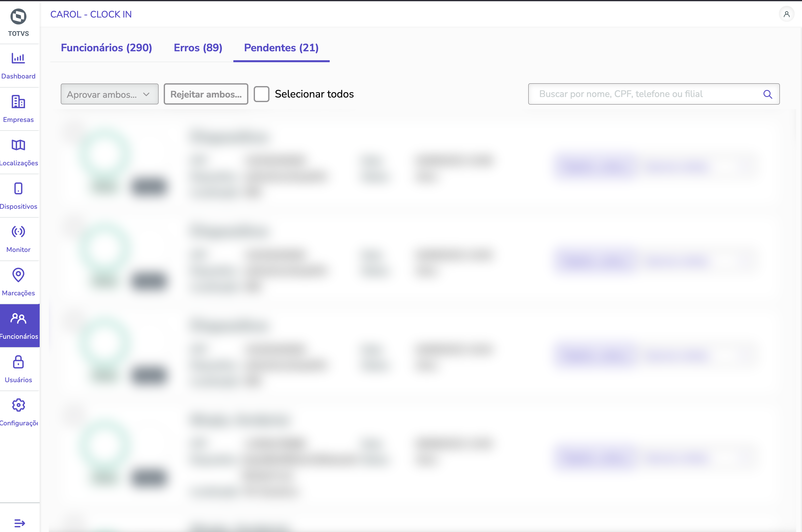Viewport: 802px width, 532px height.
Task: Open Localizações map icon
Action: (x=18, y=145)
